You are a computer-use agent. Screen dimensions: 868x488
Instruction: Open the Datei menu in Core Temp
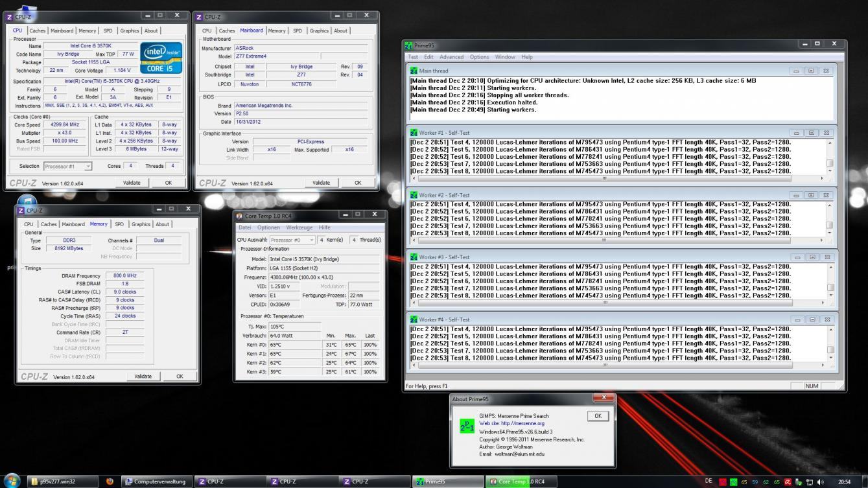[x=244, y=227]
